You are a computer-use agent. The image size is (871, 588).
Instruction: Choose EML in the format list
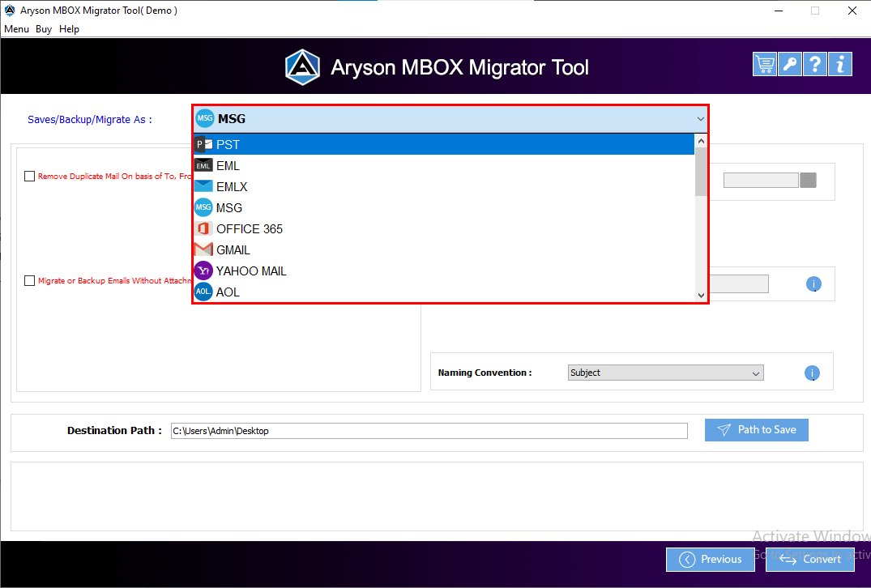tap(444, 165)
